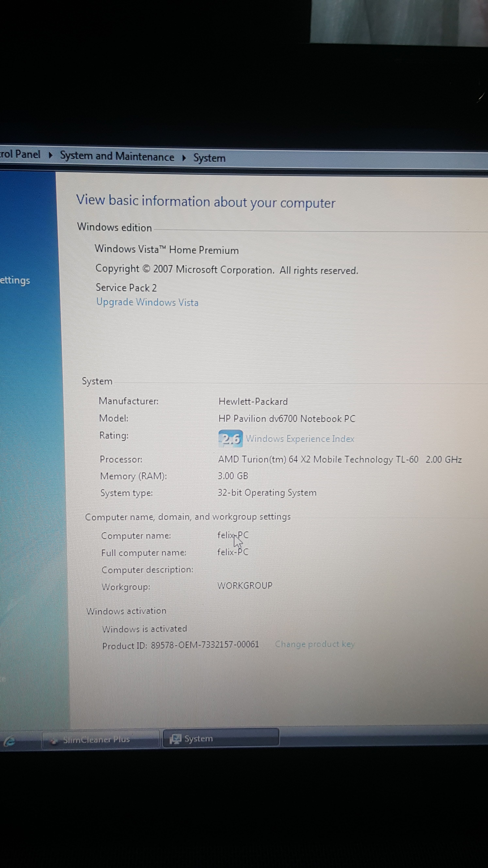The image size is (488, 868).
Task: Select the System taskbar button
Action: 221,738
